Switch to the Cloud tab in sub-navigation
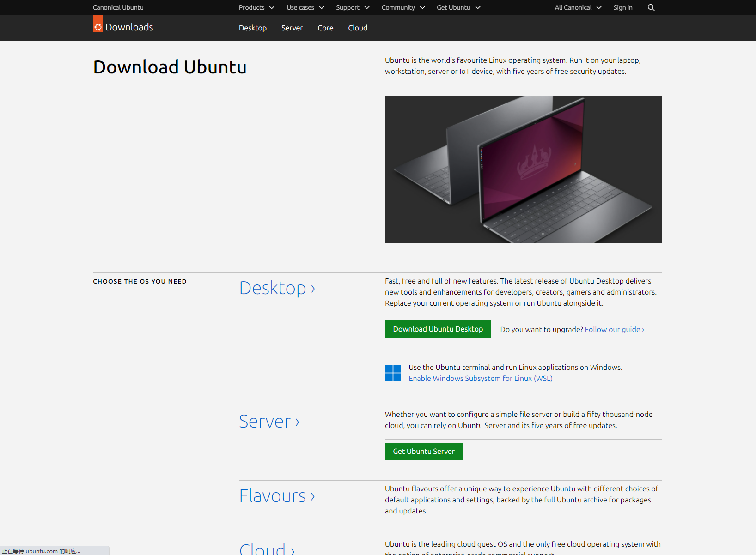Viewport: 756px width, 555px height. 358,28
